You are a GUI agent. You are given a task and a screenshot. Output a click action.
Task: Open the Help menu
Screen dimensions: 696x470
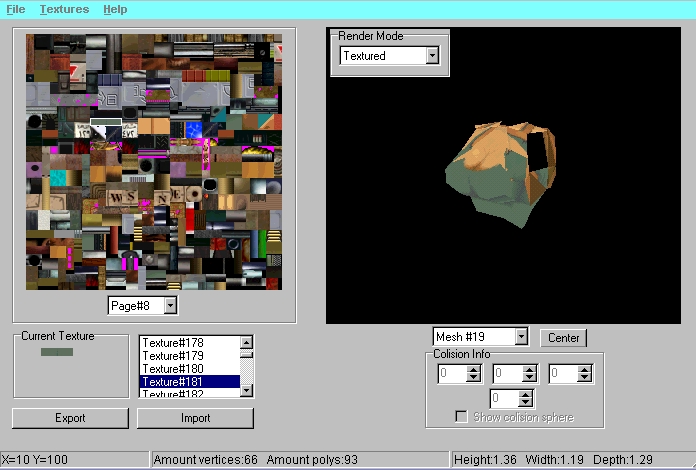pyautogui.click(x=115, y=9)
